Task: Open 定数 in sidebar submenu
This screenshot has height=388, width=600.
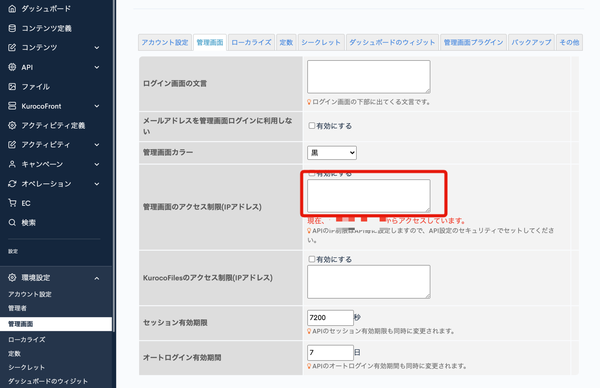Action: [x=15, y=353]
